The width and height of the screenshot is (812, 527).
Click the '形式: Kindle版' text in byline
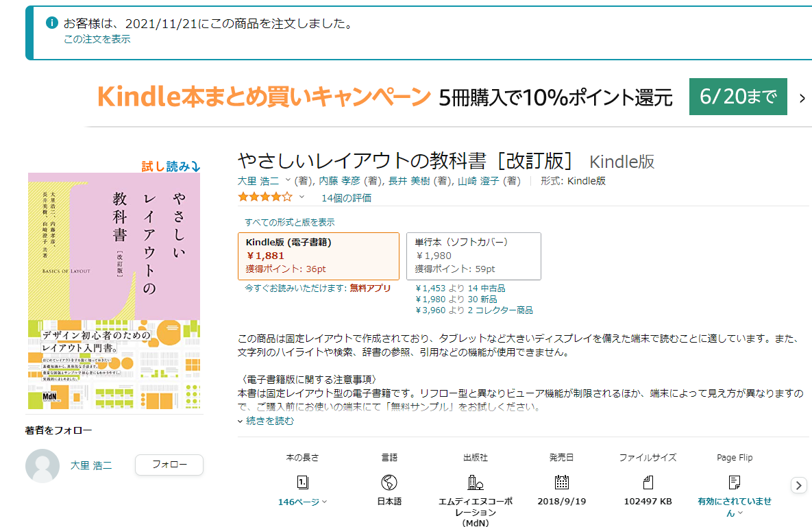(x=573, y=181)
